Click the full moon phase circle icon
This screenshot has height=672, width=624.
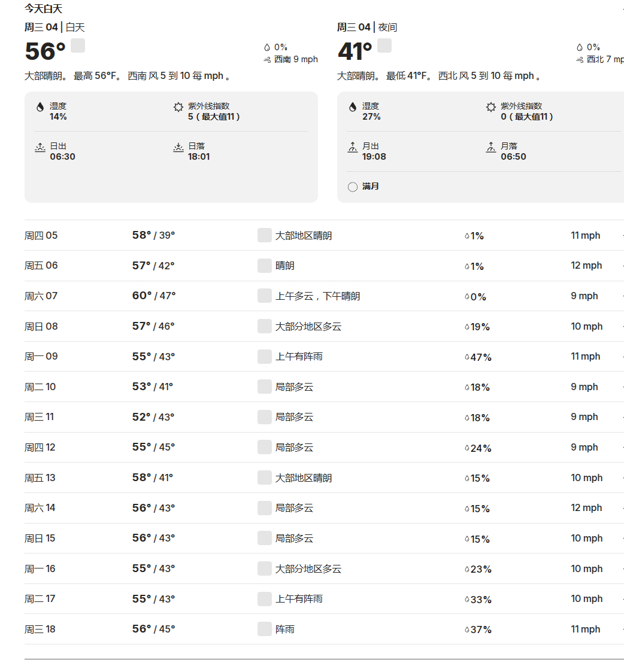(x=353, y=187)
